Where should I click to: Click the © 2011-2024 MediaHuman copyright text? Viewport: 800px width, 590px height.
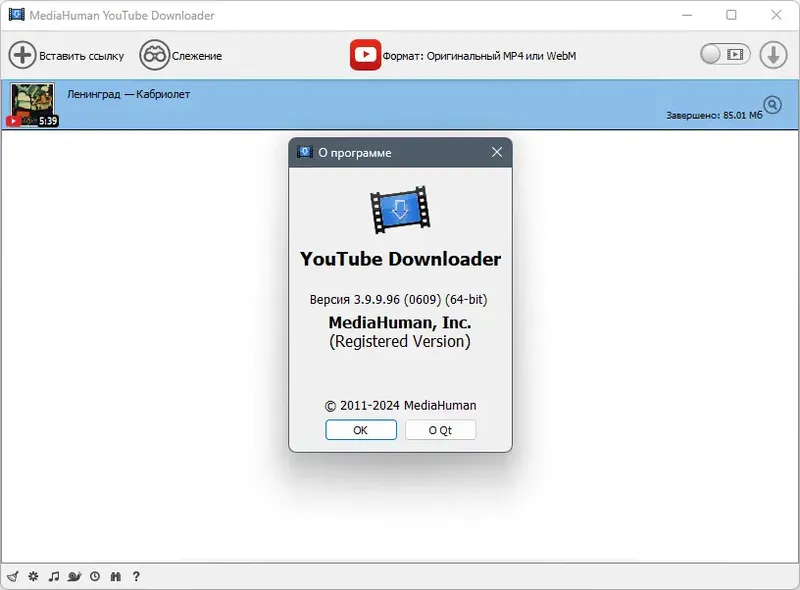point(401,406)
